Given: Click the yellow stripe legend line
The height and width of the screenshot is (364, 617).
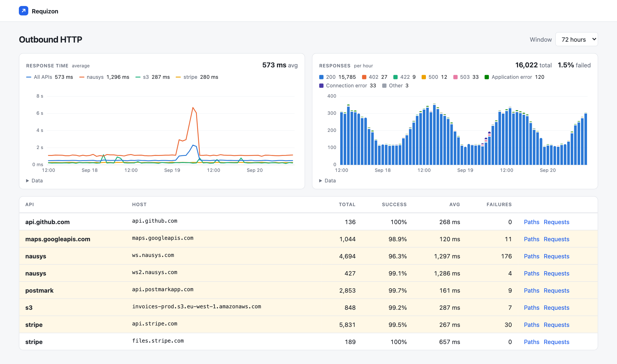Looking at the screenshot, I should (x=178, y=77).
